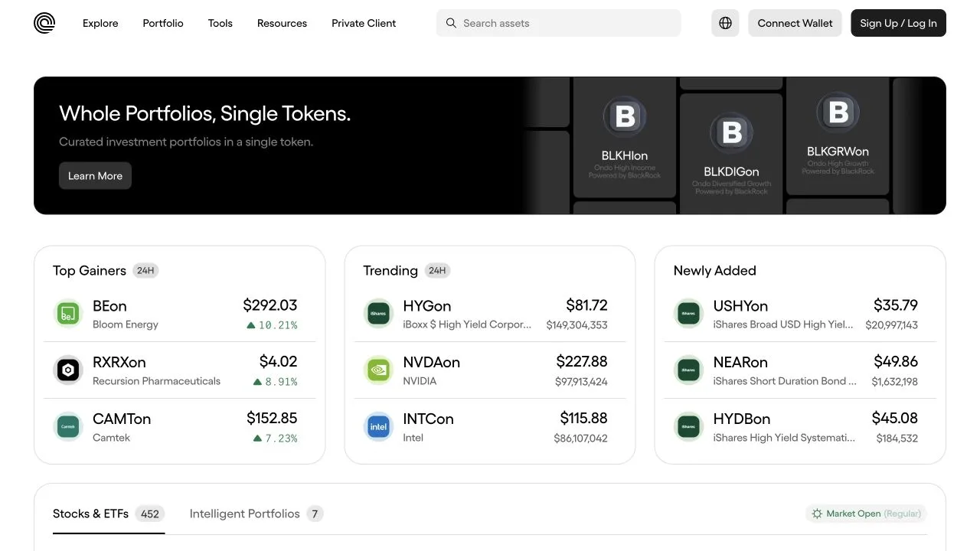The image size is (980, 551).
Task: Click the 7.23% gain for CAMTon
Action: [275, 439]
